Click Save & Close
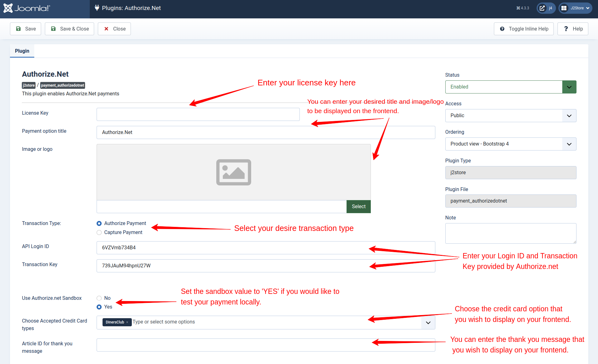Image resolution: width=598 pixels, height=364 pixels. [69, 29]
